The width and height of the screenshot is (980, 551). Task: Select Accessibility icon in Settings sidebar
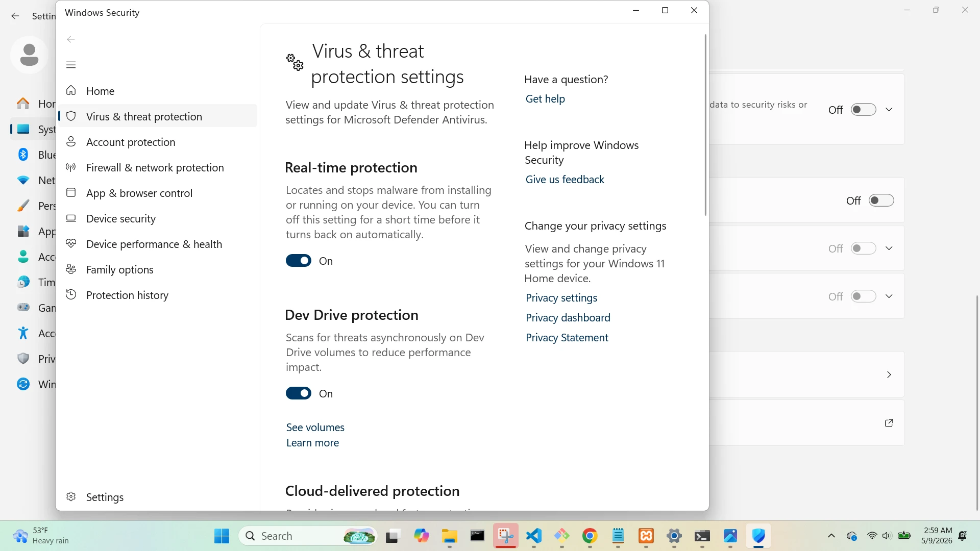point(23,333)
